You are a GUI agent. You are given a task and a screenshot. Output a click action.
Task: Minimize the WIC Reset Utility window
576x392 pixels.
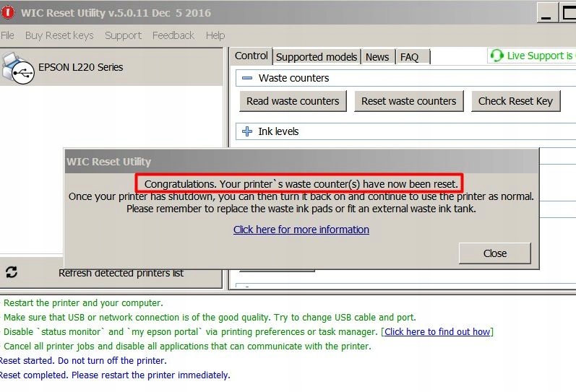coord(546,13)
